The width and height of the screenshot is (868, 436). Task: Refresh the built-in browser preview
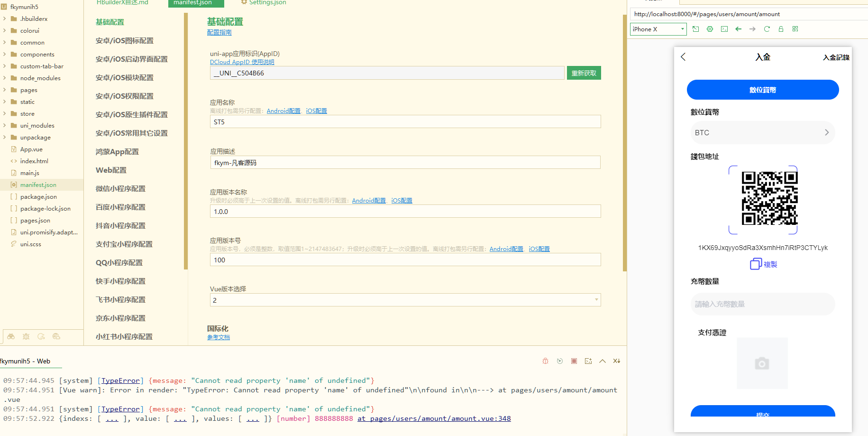(767, 29)
